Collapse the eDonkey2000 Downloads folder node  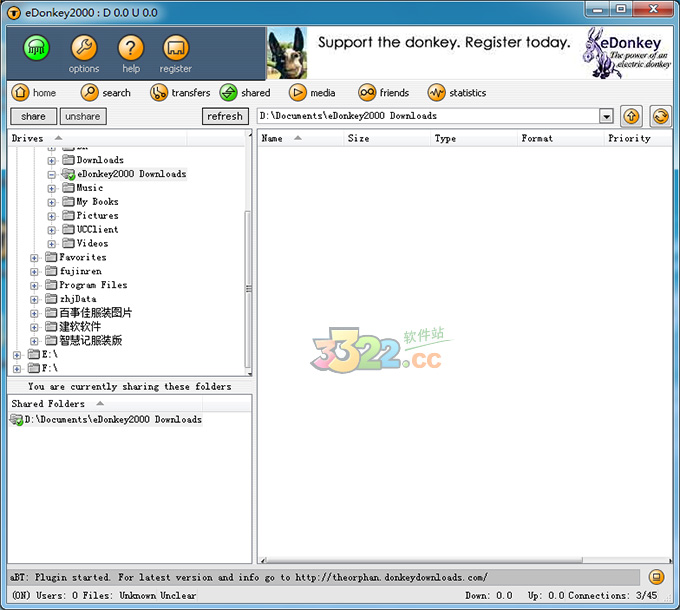(52, 175)
